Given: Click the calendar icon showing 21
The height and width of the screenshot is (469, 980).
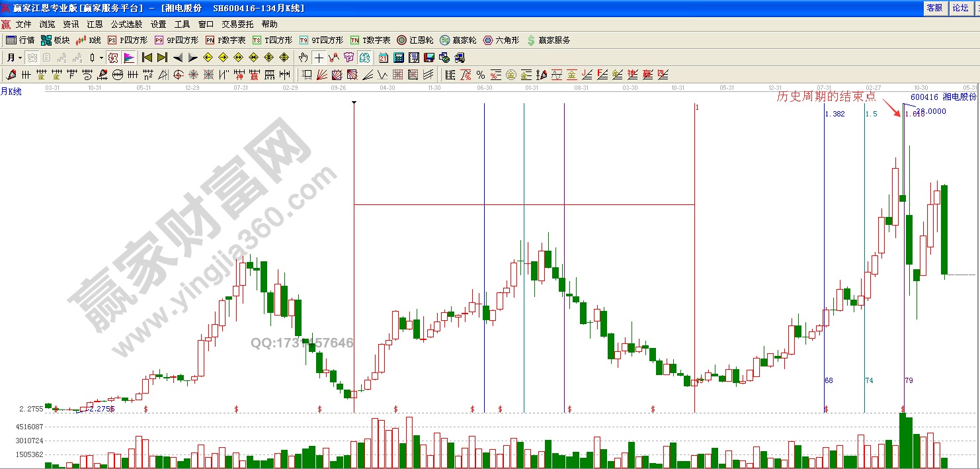Looking at the screenshot, I should click(x=384, y=58).
